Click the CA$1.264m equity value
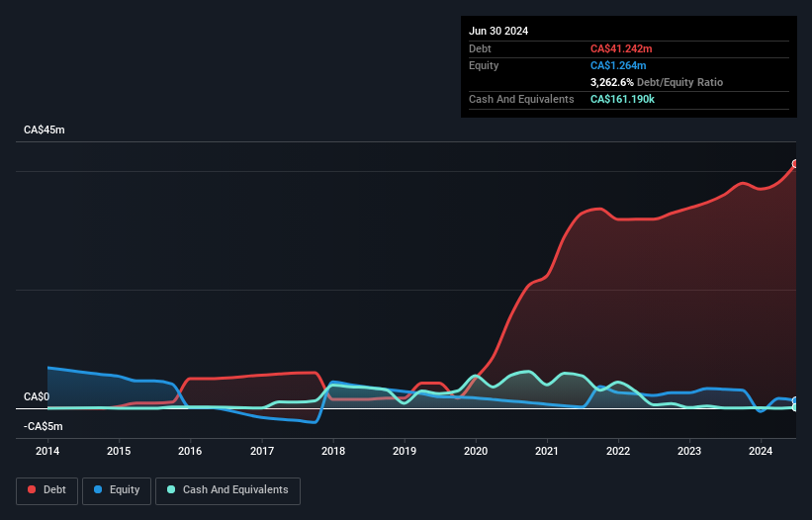The image size is (812, 520). click(x=618, y=65)
